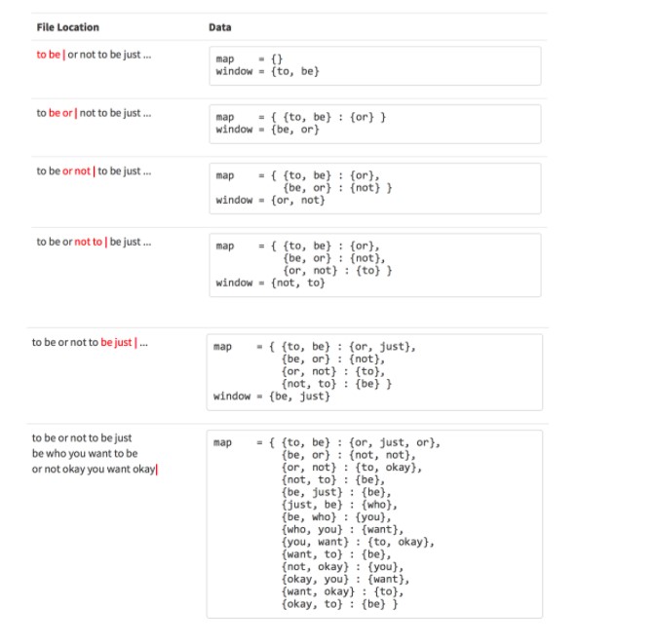Click the "or not okay you want okay" line
654x644 pixels.
(94, 470)
